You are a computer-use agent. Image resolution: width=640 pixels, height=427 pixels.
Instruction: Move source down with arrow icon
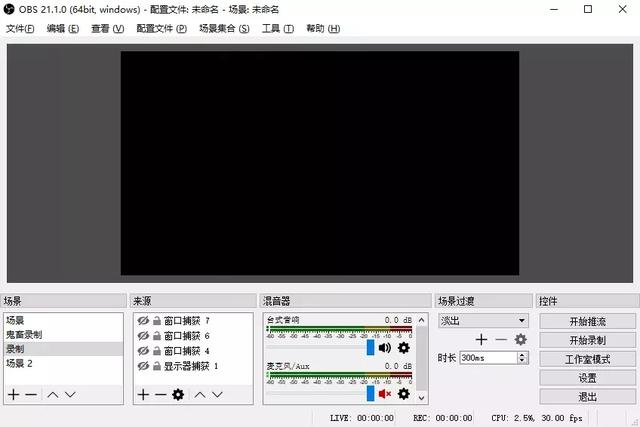(217, 395)
